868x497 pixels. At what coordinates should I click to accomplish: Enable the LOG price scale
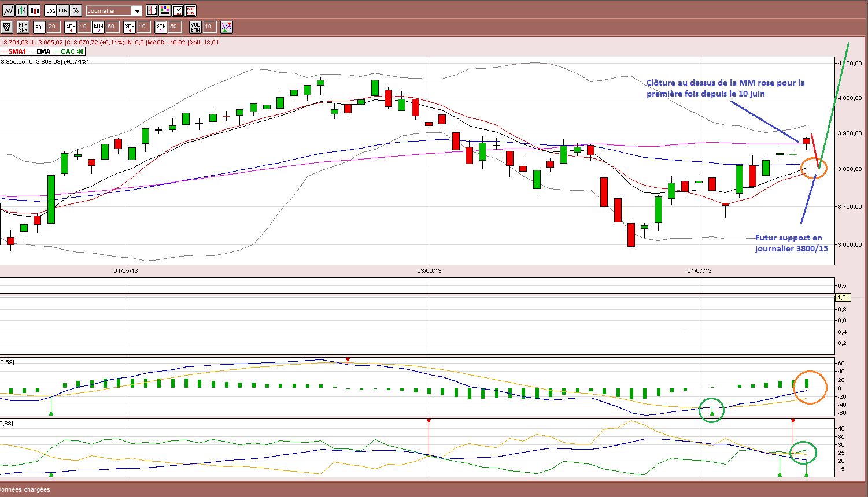pos(50,10)
